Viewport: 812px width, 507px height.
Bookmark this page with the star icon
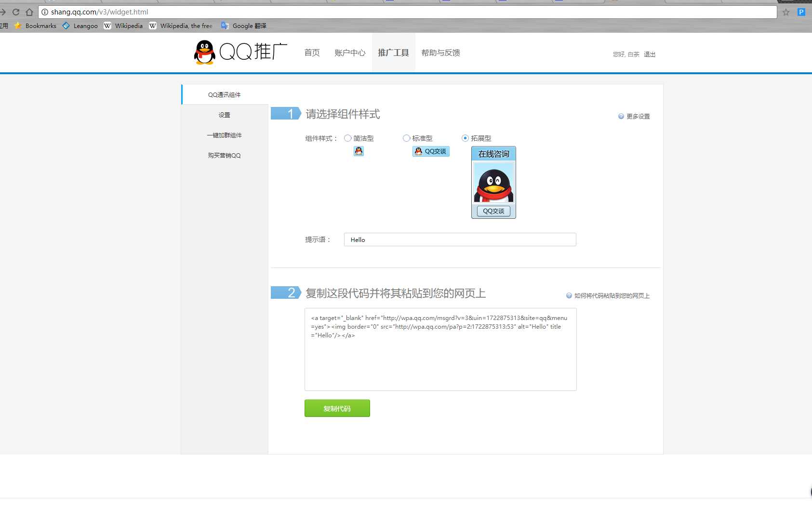(x=786, y=12)
